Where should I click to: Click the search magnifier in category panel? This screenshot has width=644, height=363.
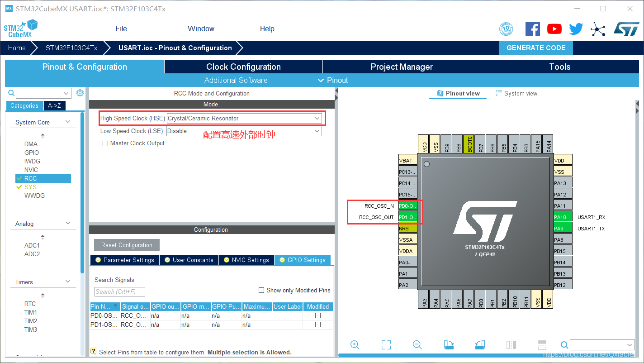[x=12, y=93]
